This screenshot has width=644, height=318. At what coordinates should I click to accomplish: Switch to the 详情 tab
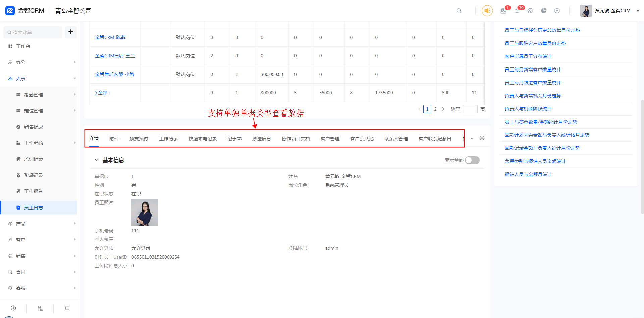[x=94, y=138]
